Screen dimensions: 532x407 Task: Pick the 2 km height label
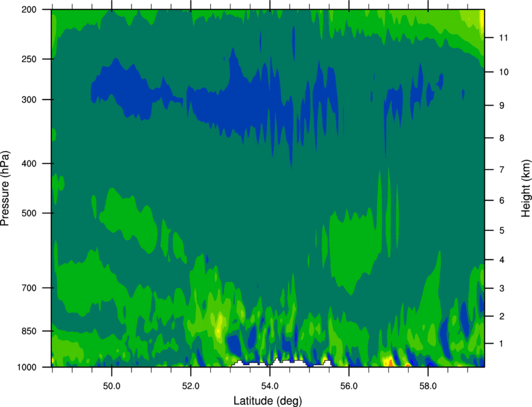coord(502,316)
